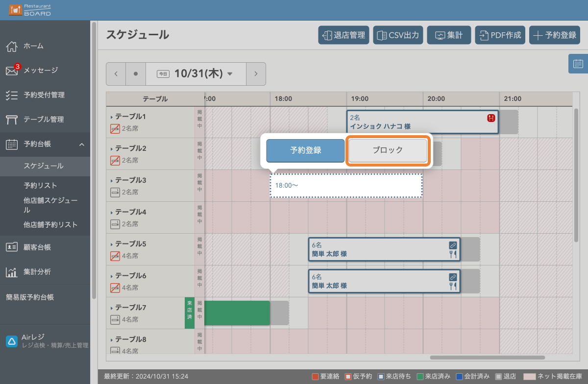Click the green 来店済 block on テーブル7

point(237,313)
